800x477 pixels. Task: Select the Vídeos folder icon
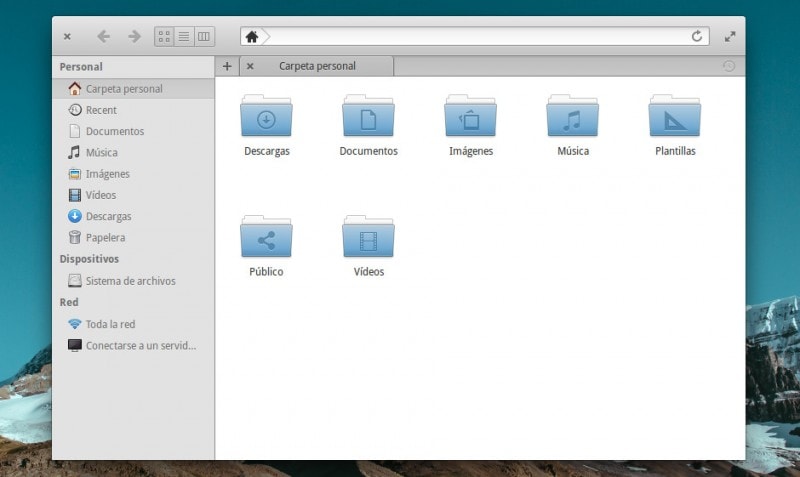click(x=368, y=237)
